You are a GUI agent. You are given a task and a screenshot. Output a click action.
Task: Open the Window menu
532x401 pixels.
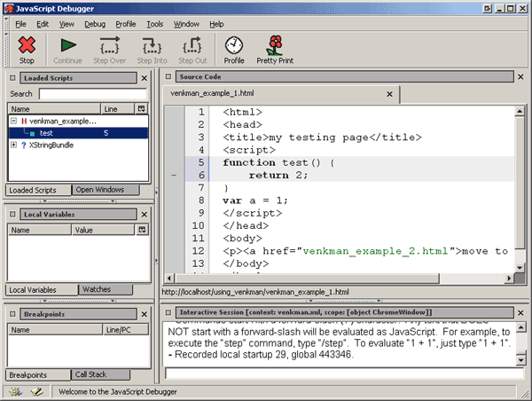pyautogui.click(x=186, y=24)
